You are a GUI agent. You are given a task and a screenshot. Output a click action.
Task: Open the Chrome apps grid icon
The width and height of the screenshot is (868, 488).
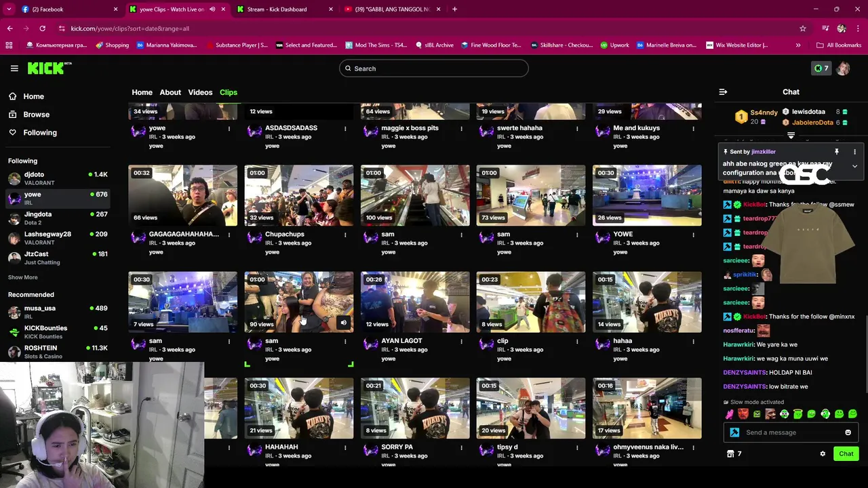pyautogui.click(x=9, y=45)
